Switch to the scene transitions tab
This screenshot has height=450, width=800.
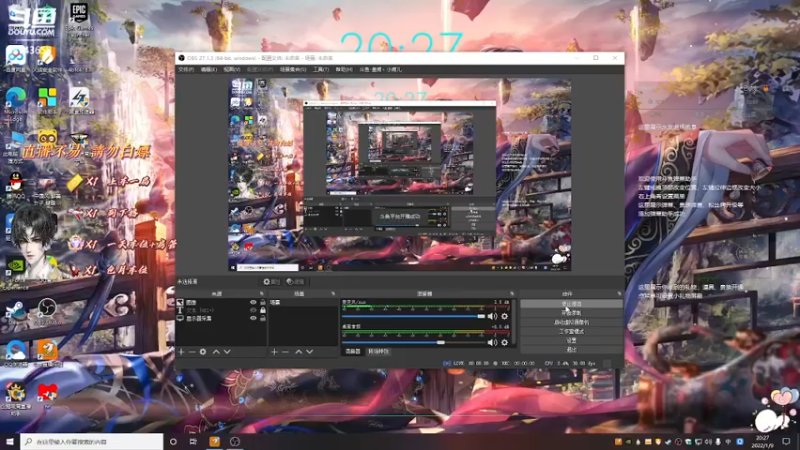point(378,352)
